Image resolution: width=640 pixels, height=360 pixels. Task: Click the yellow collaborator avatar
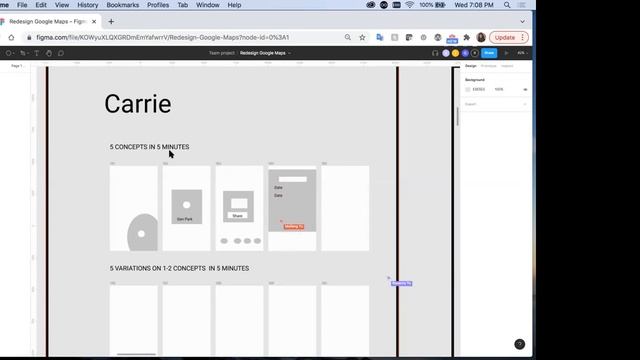click(456, 53)
